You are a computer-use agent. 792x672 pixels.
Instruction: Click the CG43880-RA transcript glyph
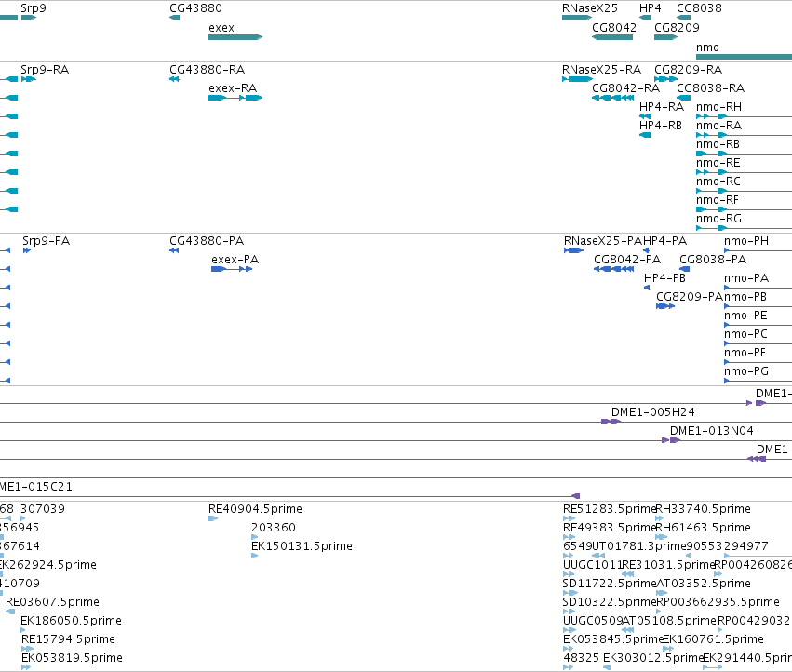pos(175,79)
